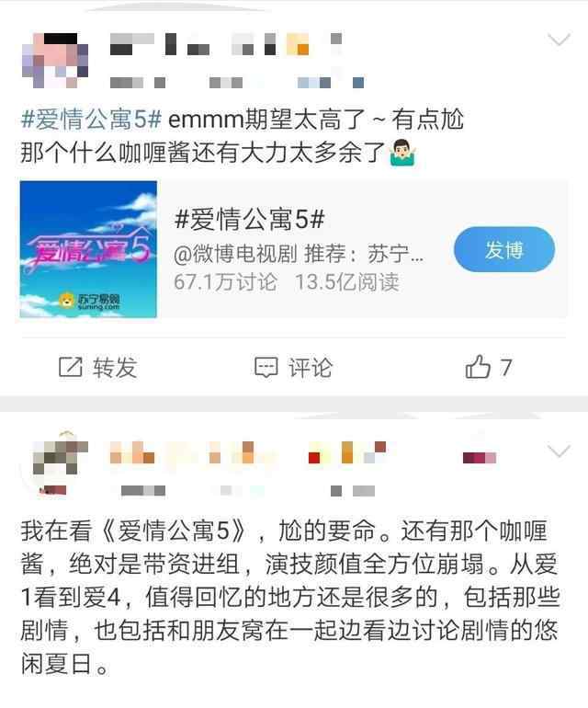Image resolution: width=588 pixels, height=708 pixels.
Task: Open second post's chevron dropdown menu
Action: [x=560, y=451]
